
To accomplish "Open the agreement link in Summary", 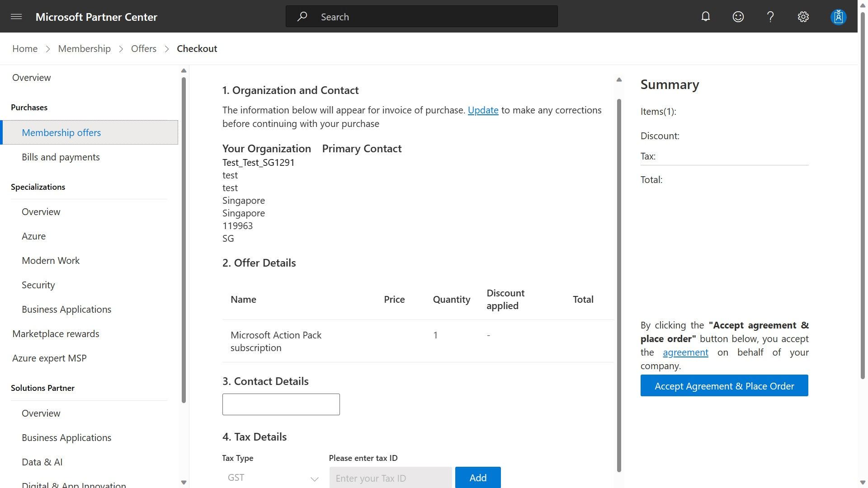I will pyautogui.click(x=685, y=352).
